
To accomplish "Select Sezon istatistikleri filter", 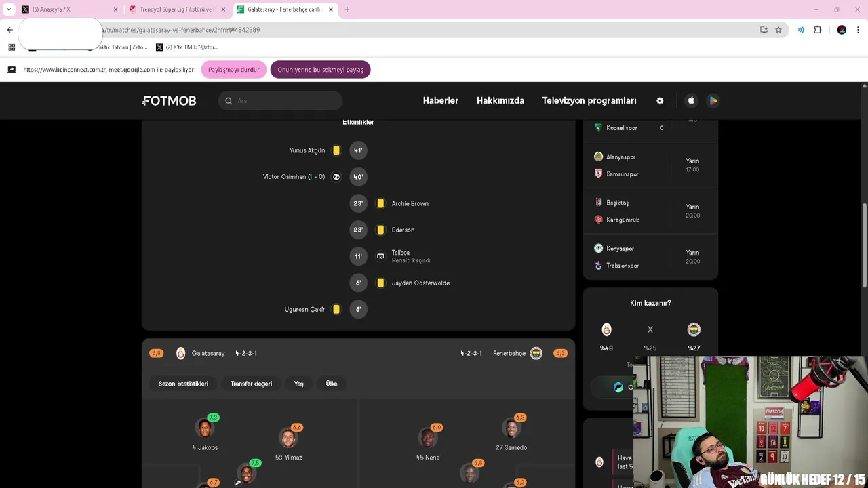I will [x=183, y=384].
